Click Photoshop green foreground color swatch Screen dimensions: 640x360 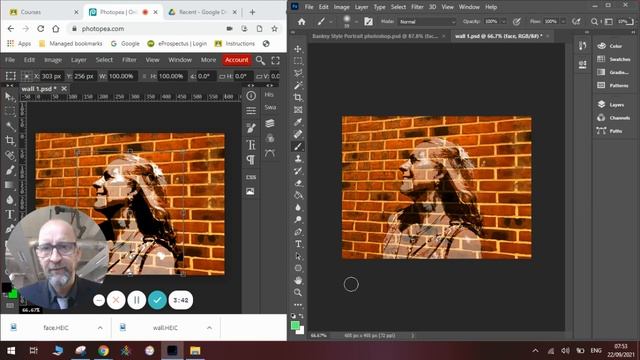(x=295, y=325)
